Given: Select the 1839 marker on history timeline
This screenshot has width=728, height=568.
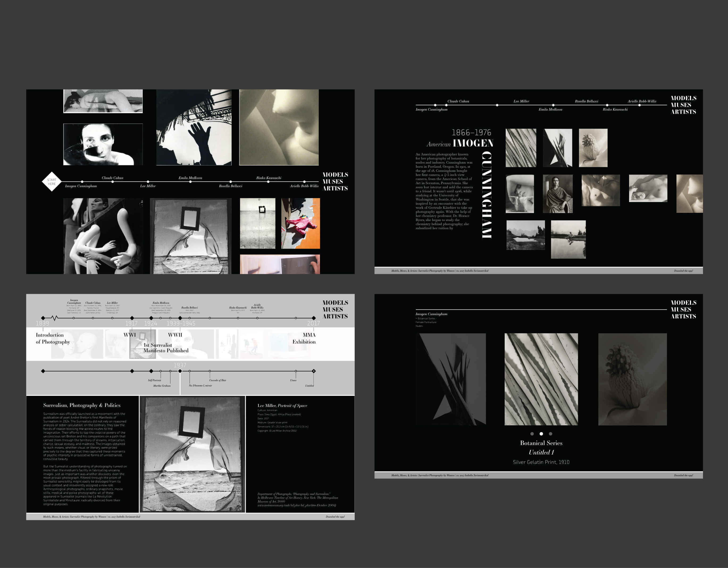Looking at the screenshot, I should click(x=43, y=318).
